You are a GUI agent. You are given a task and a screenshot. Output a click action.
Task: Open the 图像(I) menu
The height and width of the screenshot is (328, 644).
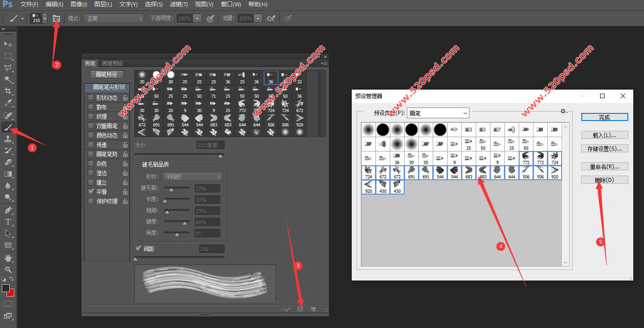tap(79, 4)
